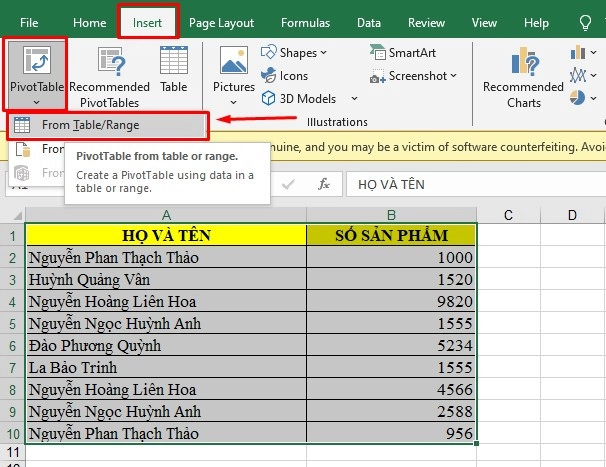This screenshot has width=606, height=467.
Task: Select cell with Huỳnh Quảng Vân
Action: coord(166,280)
